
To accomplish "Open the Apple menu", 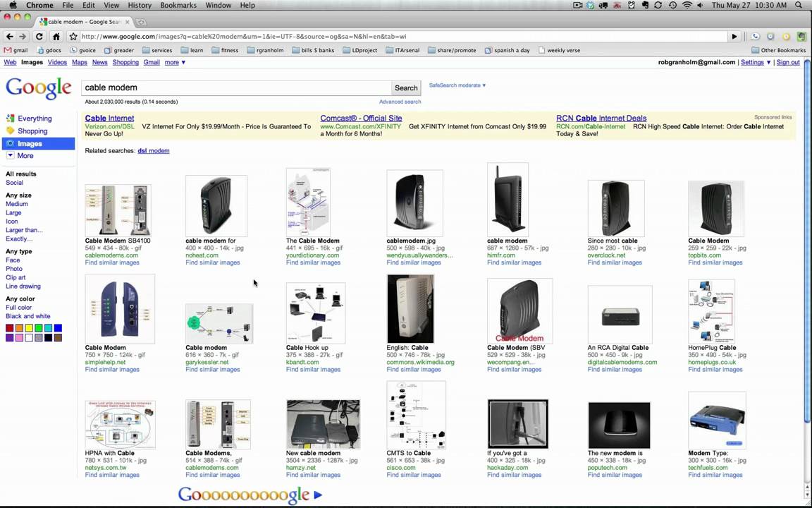I will coord(13,5).
